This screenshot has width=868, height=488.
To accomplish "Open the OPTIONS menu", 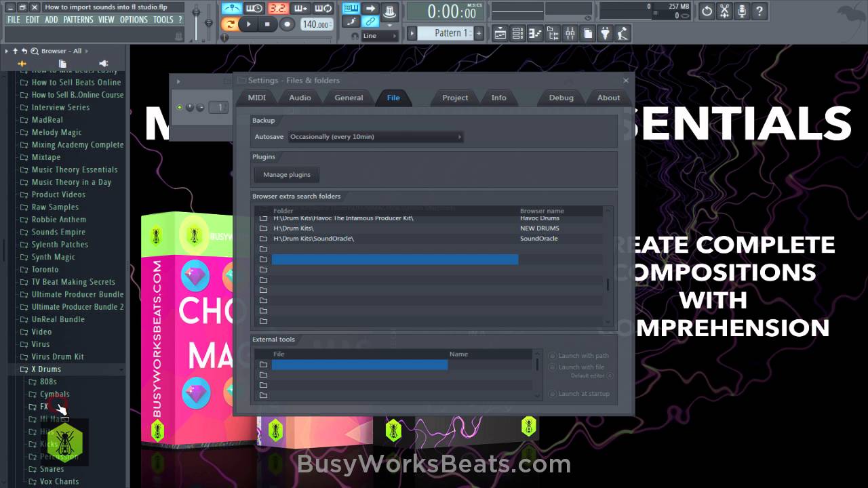I will coord(134,20).
